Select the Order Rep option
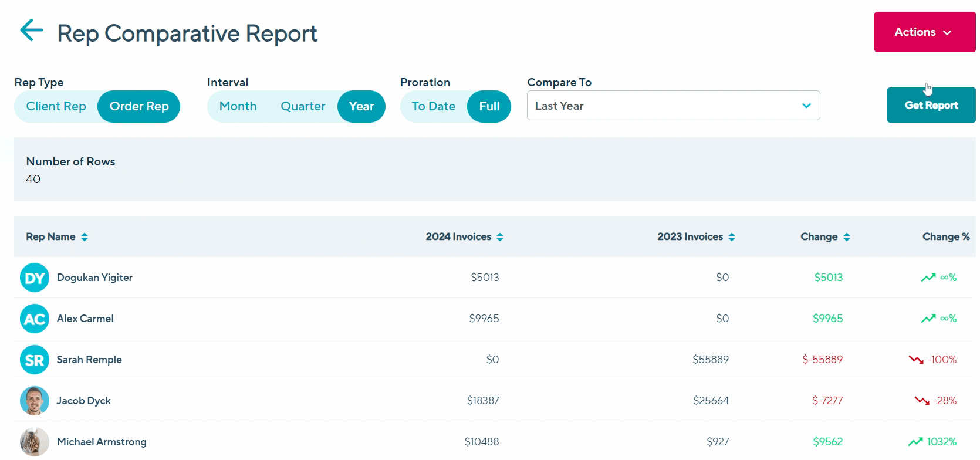Image resolution: width=980 pixels, height=460 pixels. [139, 106]
